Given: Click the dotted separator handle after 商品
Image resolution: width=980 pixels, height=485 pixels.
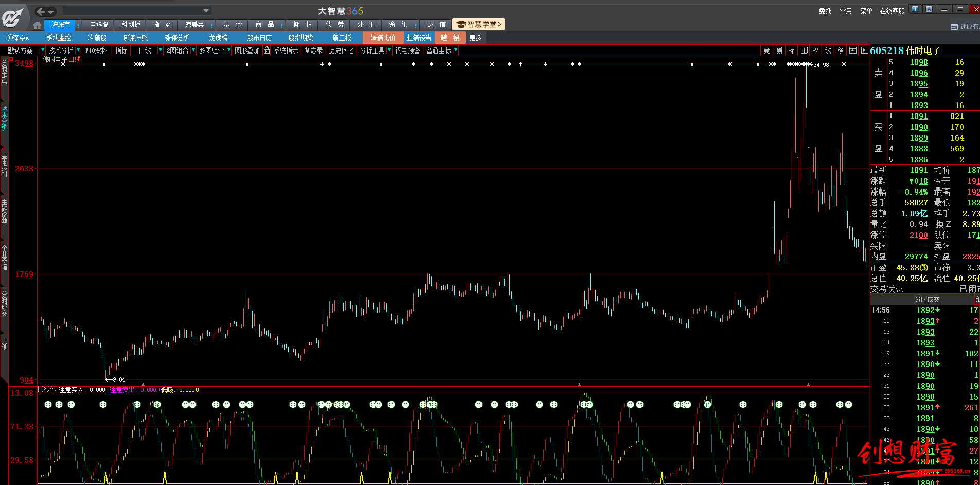Looking at the screenshot, I should pos(282,25).
